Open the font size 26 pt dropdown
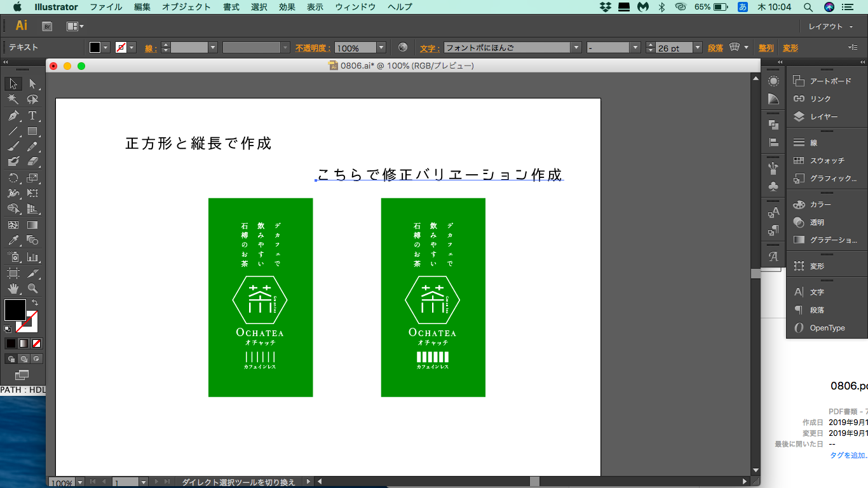 pos(698,48)
